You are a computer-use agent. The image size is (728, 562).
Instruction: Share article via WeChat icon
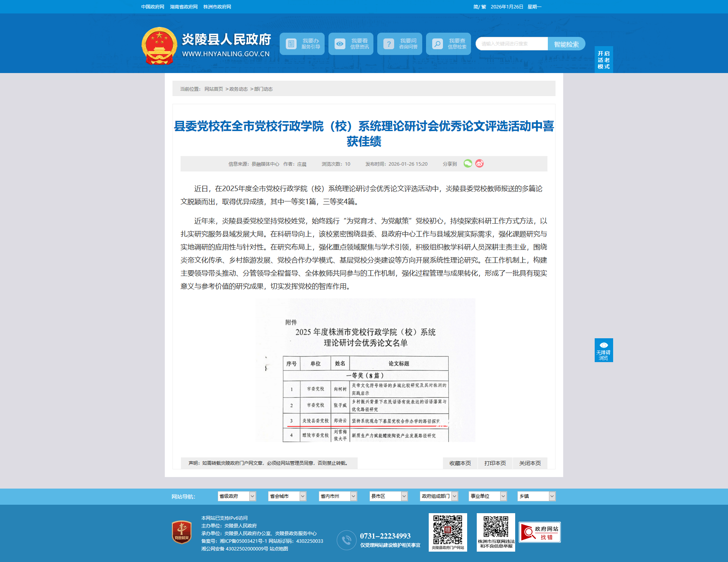(468, 163)
